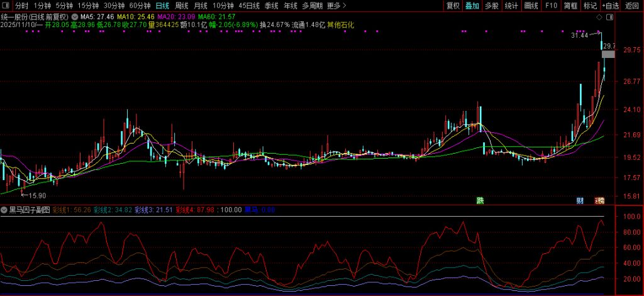Image resolution: width=644 pixels, height=296 pixels.
Task: Add stock via +自选 button
Action: coord(611,6)
